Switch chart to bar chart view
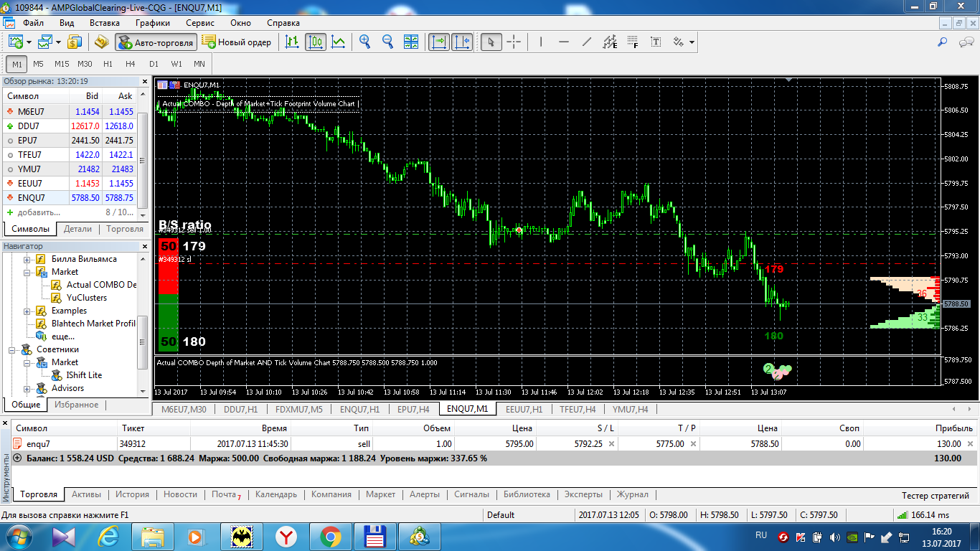This screenshot has height=551, width=980. (x=292, y=42)
